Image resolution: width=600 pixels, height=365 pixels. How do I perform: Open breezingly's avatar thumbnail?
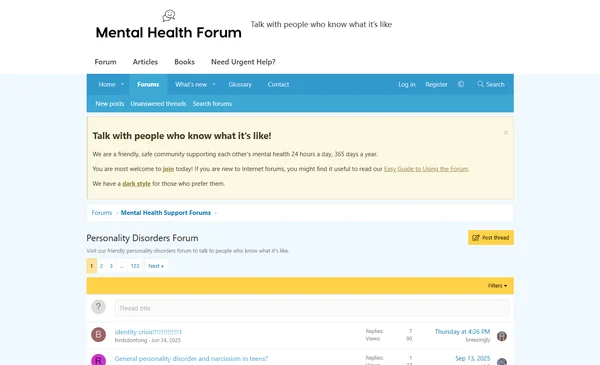click(502, 336)
